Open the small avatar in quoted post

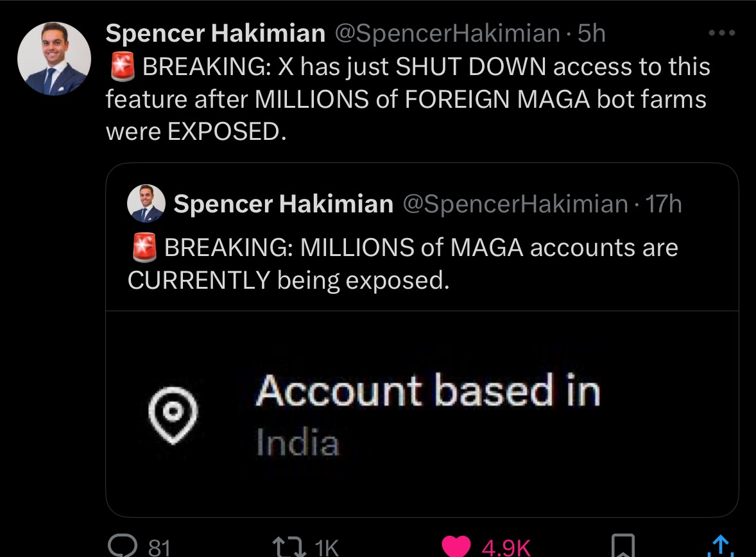[x=146, y=203]
